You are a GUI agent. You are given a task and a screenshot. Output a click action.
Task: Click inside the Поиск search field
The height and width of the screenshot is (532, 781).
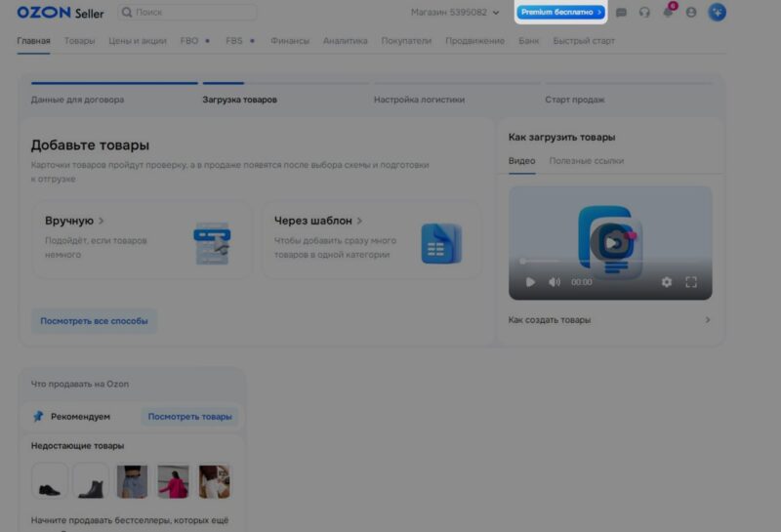[x=187, y=12]
